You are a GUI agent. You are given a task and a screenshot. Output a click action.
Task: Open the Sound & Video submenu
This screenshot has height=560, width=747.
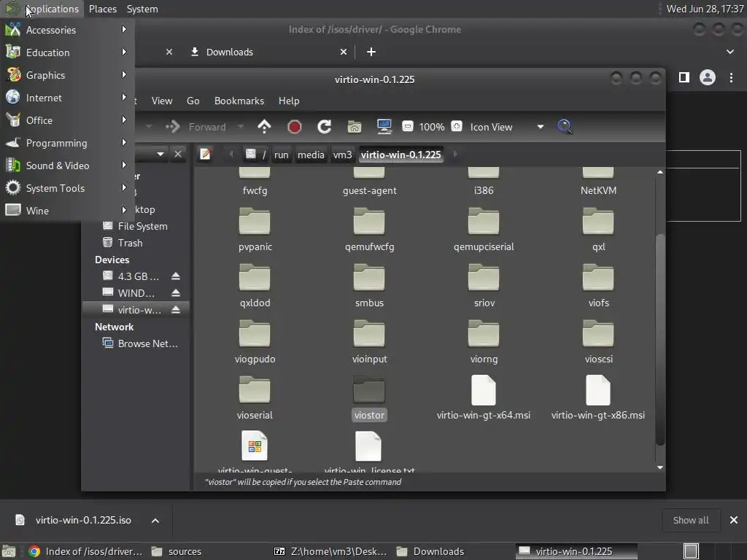[66, 166]
